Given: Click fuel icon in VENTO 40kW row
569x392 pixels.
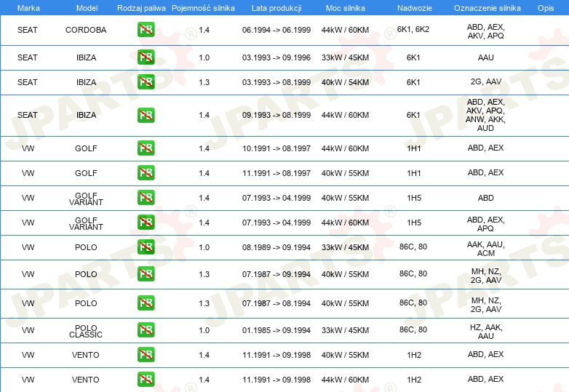Looking at the screenshot, I should (146, 355).
